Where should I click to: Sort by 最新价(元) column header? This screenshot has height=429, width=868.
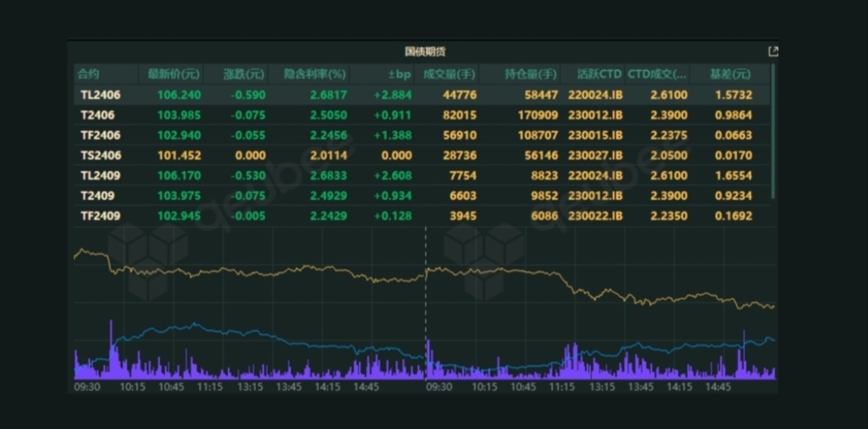click(x=173, y=75)
